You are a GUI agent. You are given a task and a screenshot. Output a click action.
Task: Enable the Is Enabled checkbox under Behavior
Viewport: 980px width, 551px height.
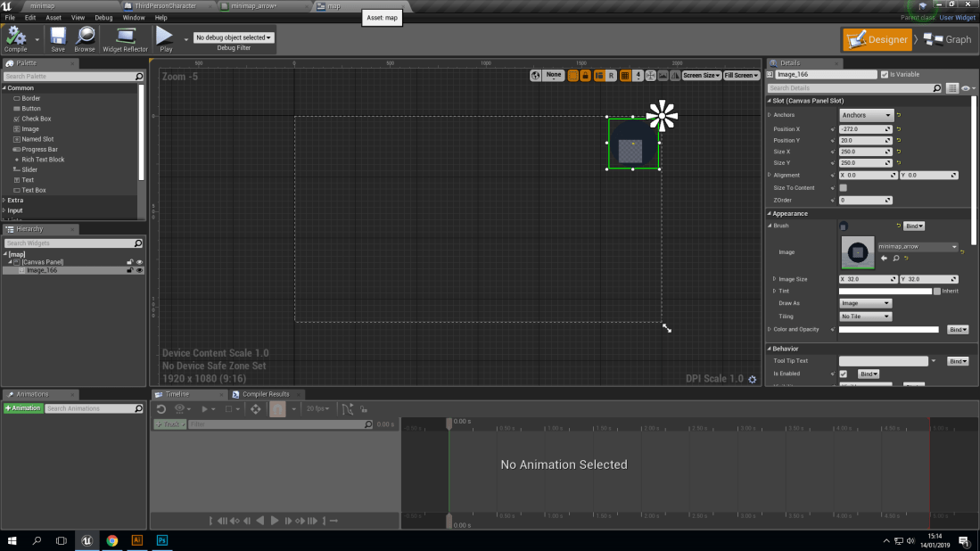click(x=842, y=373)
